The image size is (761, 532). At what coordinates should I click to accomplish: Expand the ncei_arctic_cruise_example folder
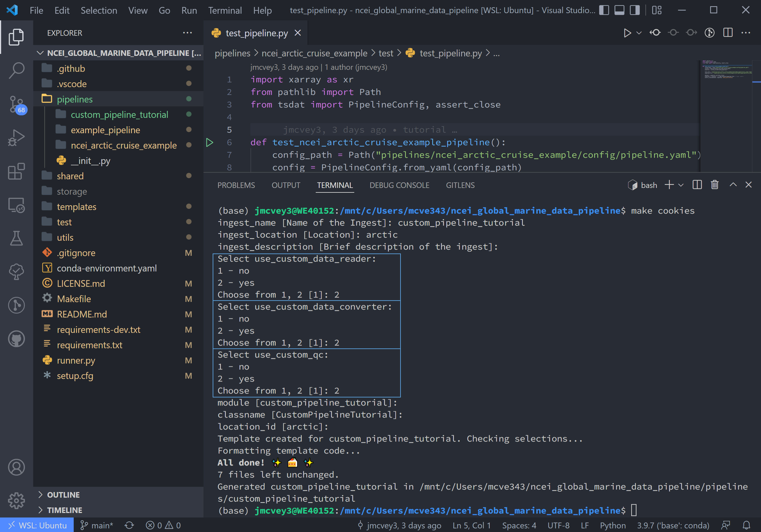pyautogui.click(x=118, y=145)
